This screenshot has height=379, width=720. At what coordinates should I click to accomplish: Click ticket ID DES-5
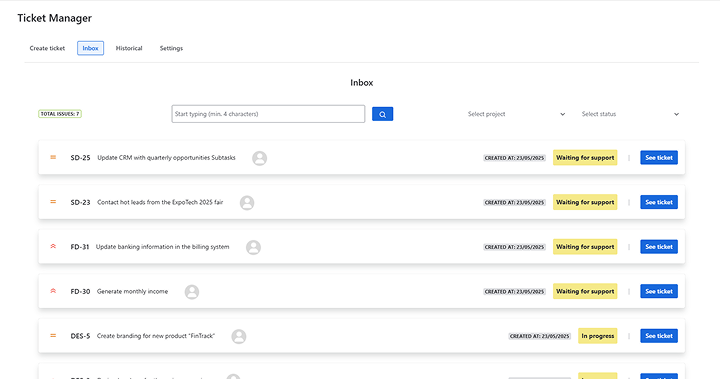pos(80,336)
